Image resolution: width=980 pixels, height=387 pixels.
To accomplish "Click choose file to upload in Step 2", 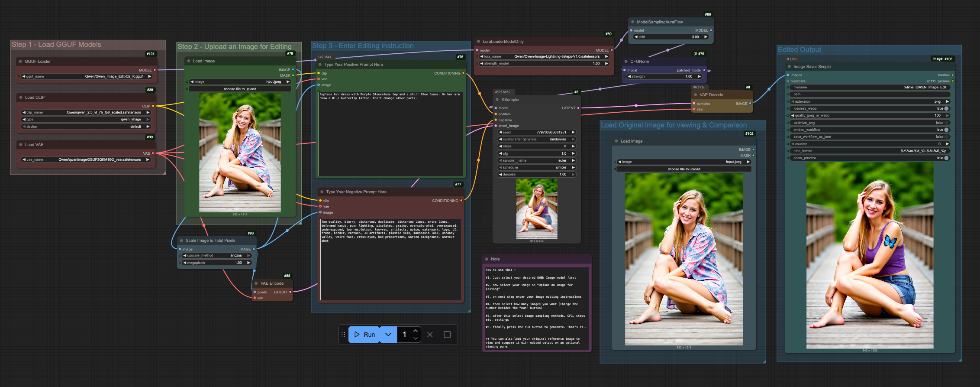I will click(x=240, y=89).
